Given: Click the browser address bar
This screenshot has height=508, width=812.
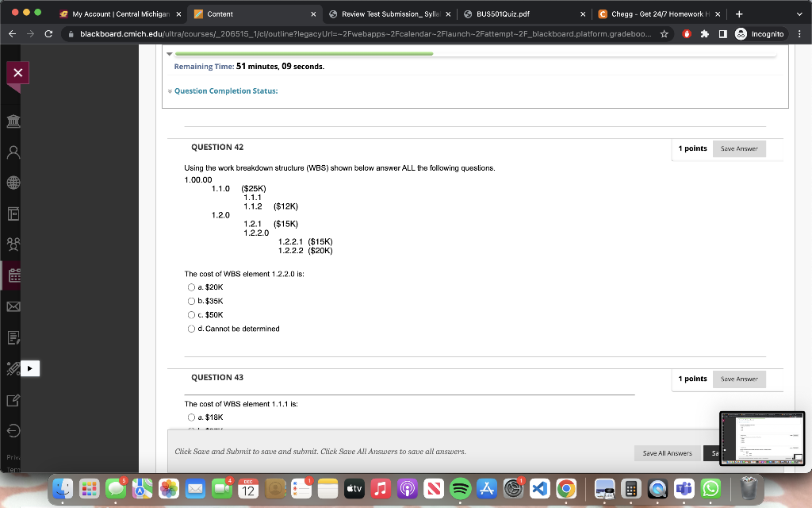Looking at the screenshot, I should point(317,35).
